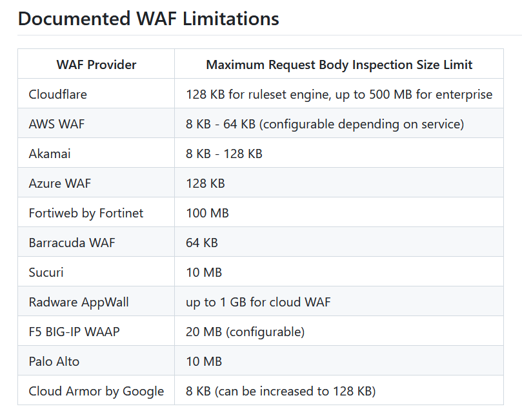Click the "Maximum Request Body Inspection Size Limit" header
Image resolution: width=522 pixels, height=420 pixels.
click(339, 65)
